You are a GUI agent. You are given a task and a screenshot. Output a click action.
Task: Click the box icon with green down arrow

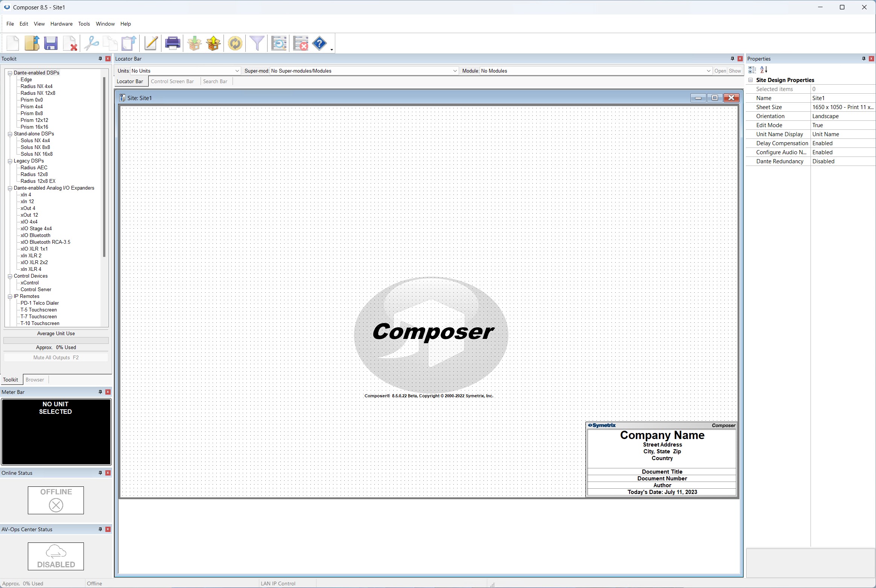pos(195,43)
